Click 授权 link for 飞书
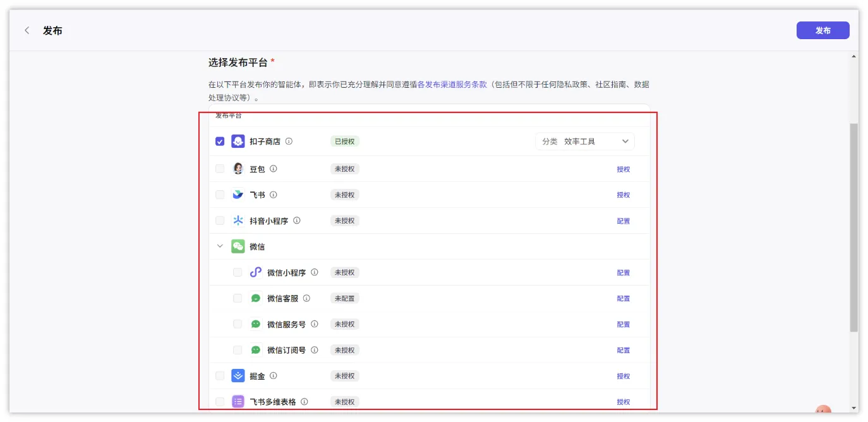Viewport: 868px width, 422px height. tap(624, 195)
